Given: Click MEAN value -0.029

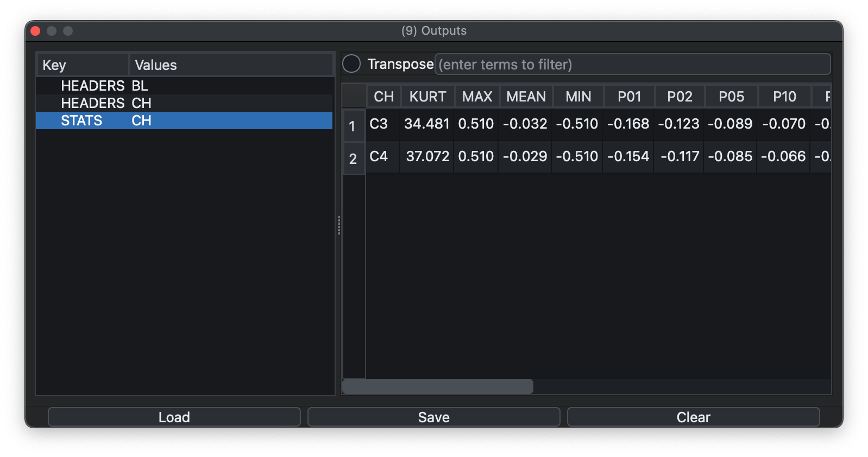Looking at the screenshot, I should pyautogui.click(x=525, y=156).
